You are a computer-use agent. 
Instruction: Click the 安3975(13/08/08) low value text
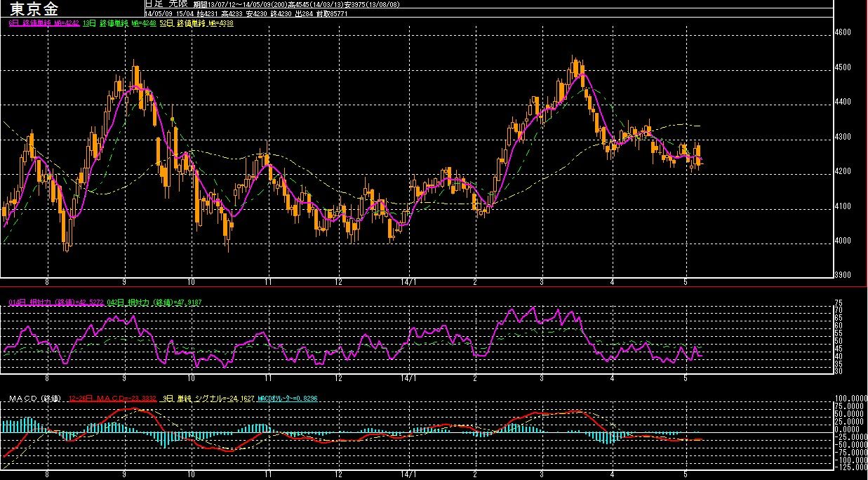point(372,4)
